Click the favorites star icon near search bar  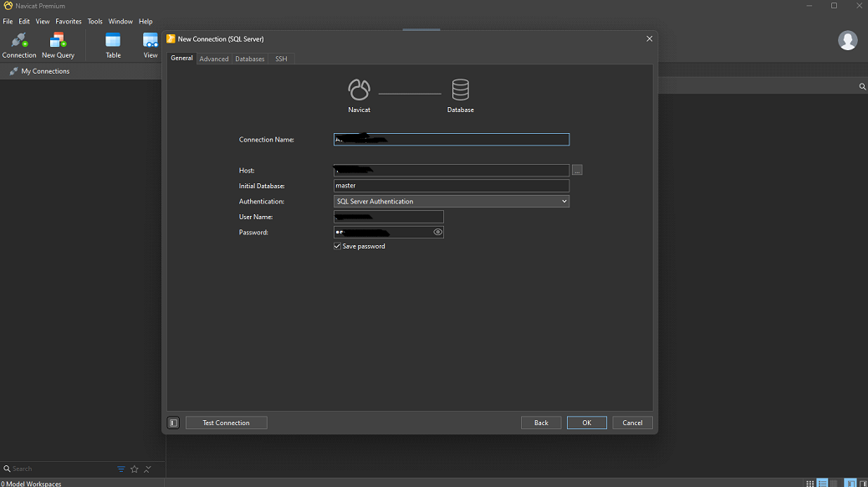(x=134, y=469)
